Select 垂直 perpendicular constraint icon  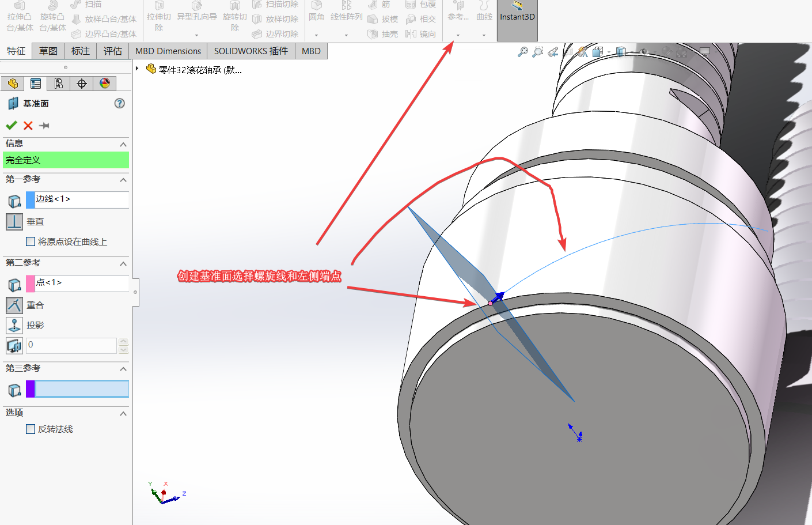[14, 222]
